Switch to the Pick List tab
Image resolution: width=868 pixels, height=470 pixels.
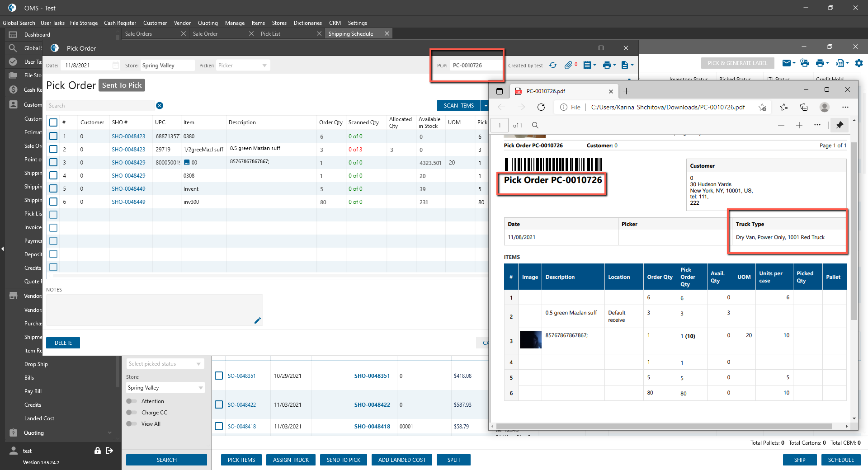click(271, 34)
